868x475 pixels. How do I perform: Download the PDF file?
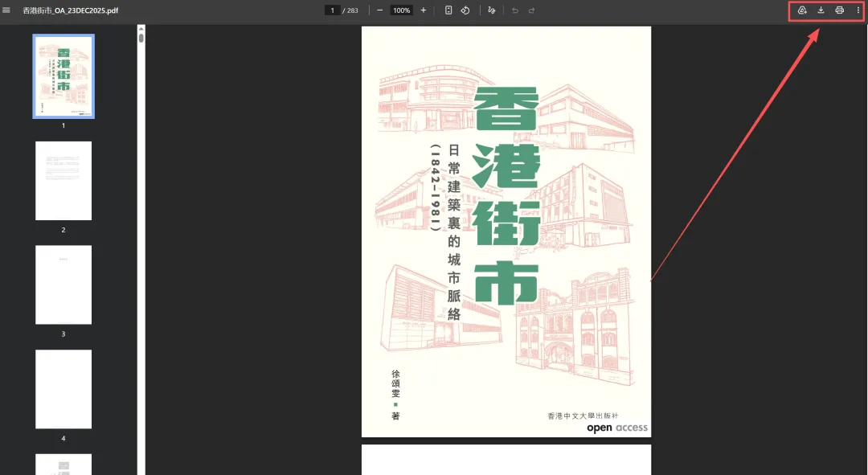[821, 10]
